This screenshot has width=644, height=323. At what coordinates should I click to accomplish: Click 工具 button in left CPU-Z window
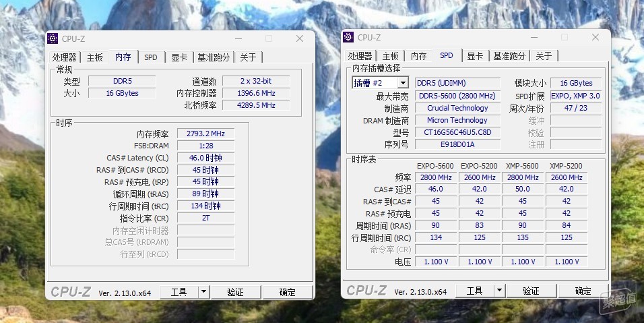coord(179,292)
